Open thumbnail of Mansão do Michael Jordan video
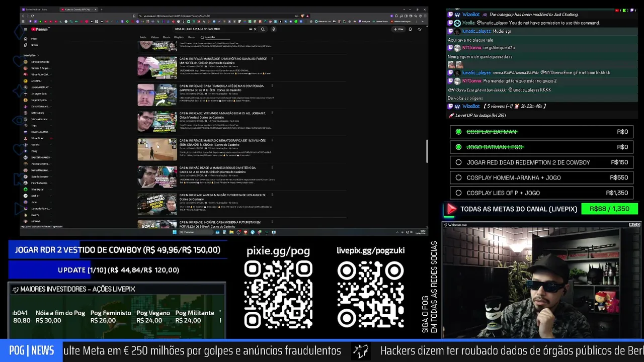 point(157,122)
